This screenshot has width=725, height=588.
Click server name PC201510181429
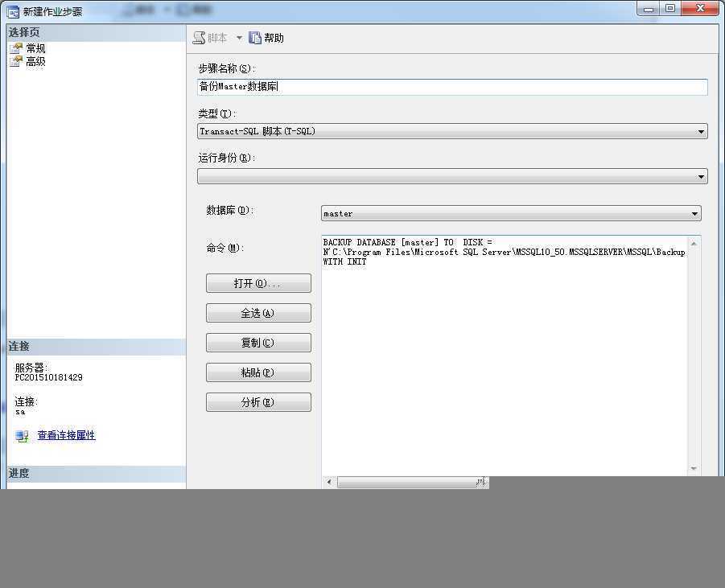pyautogui.click(x=48, y=378)
